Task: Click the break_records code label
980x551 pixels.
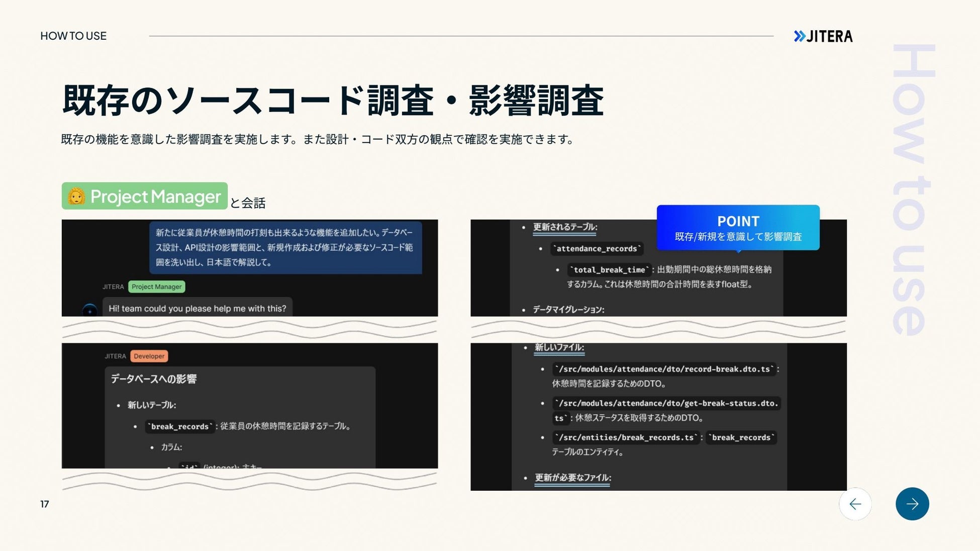Action: [x=180, y=426]
